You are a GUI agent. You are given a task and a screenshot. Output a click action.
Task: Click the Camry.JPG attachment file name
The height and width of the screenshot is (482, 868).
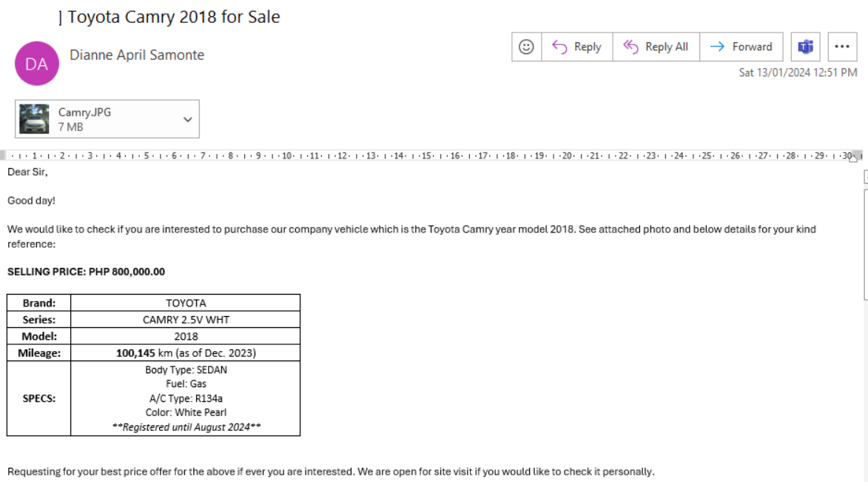click(84, 113)
